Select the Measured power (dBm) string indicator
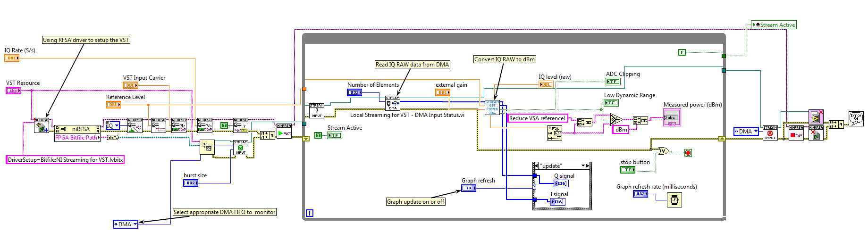The image size is (868, 232). pos(672,117)
